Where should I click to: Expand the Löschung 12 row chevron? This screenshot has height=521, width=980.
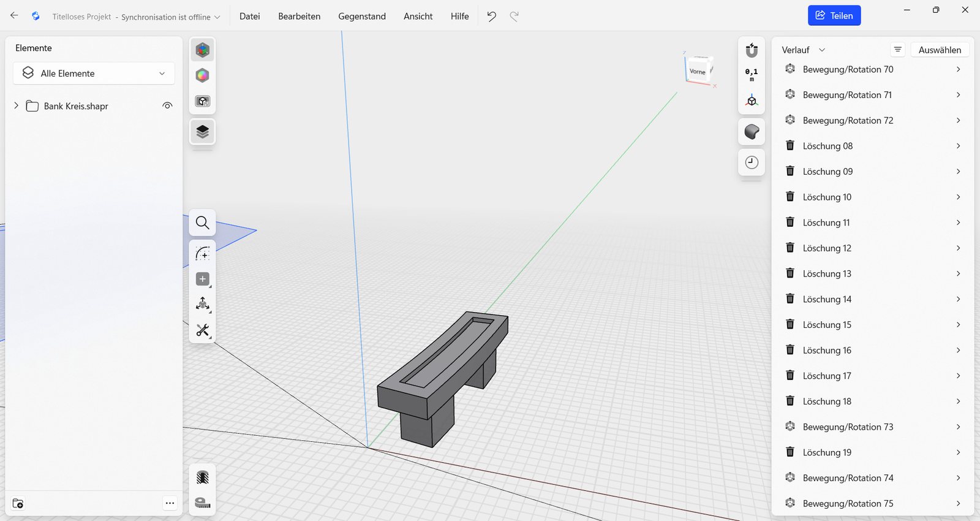958,248
